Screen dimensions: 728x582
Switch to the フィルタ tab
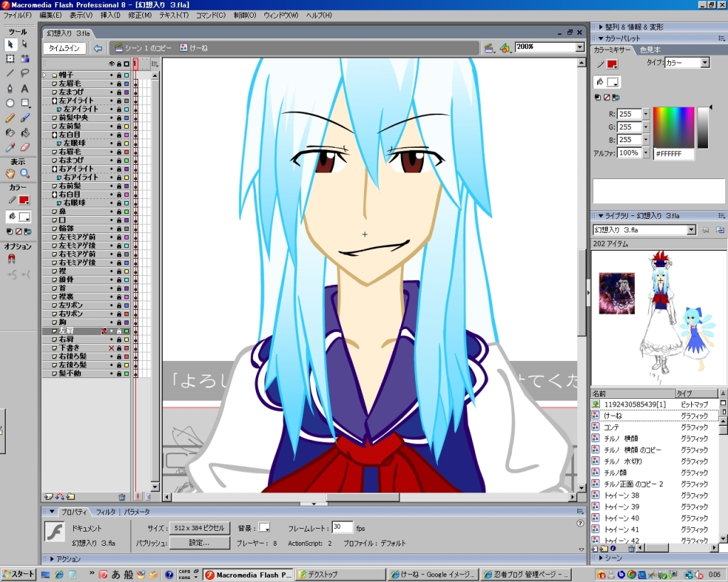106,512
